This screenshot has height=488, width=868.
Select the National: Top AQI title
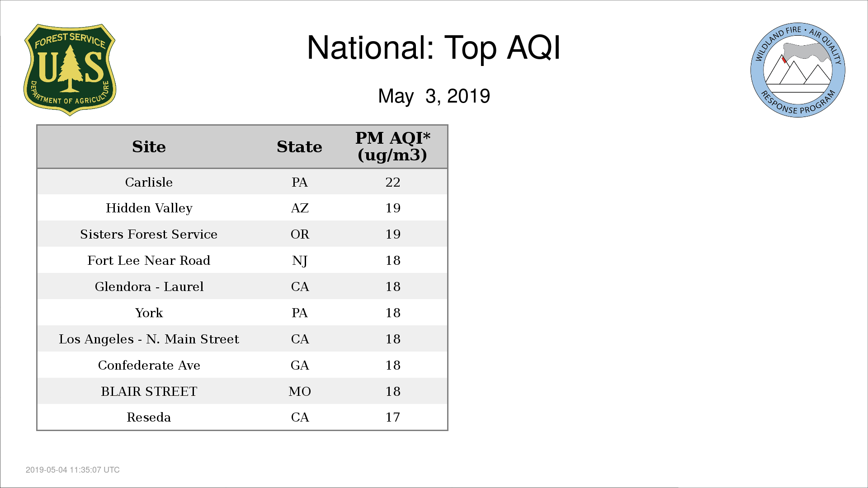pos(434,48)
